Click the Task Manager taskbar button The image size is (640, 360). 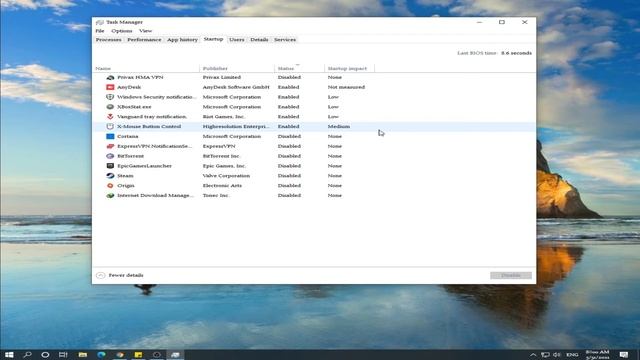175,355
